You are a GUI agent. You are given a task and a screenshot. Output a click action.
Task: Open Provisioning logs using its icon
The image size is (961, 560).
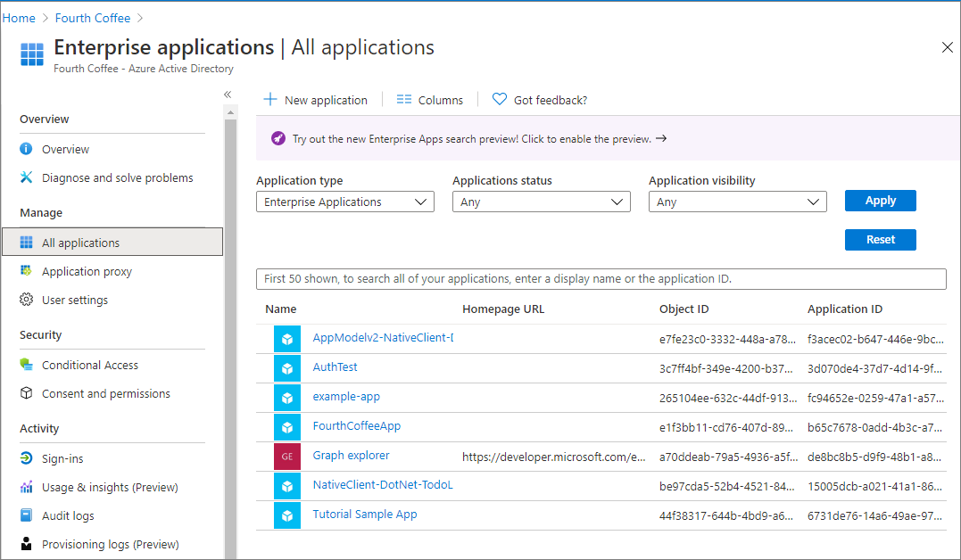pos(27,544)
